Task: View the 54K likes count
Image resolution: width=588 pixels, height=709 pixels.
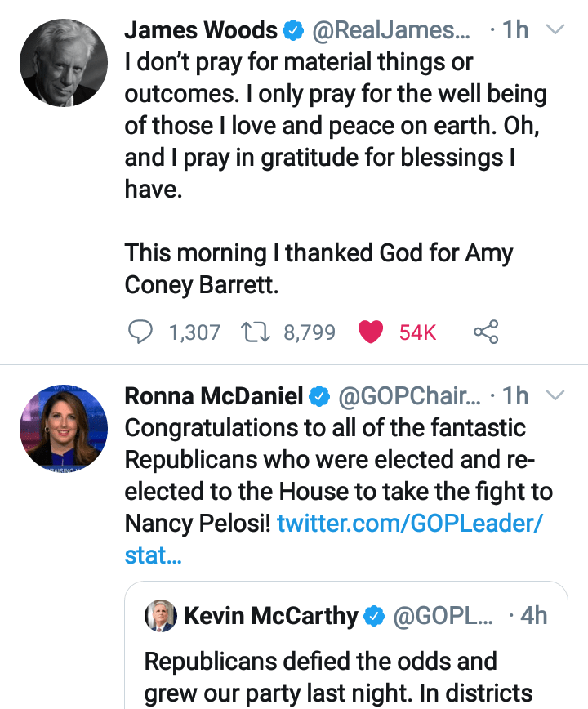Action: click(x=417, y=332)
